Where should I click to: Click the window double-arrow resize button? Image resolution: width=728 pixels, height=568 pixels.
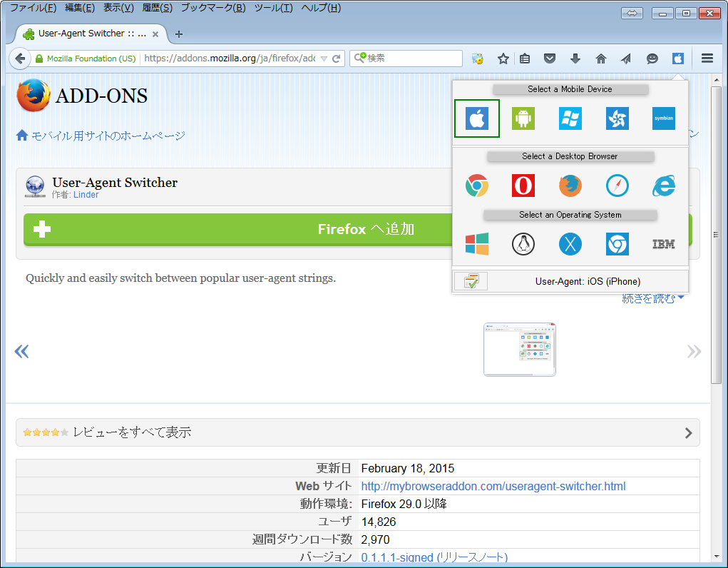[632, 13]
